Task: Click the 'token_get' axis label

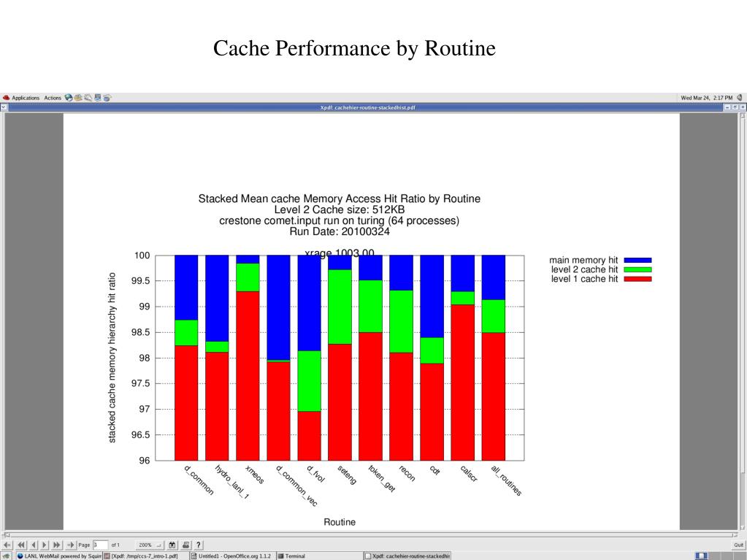Action: 382,478
